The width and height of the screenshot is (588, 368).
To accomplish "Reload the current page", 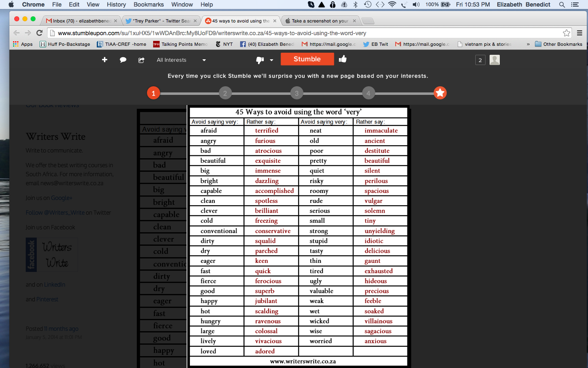I will pyautogui.click(x=40, y=33).
